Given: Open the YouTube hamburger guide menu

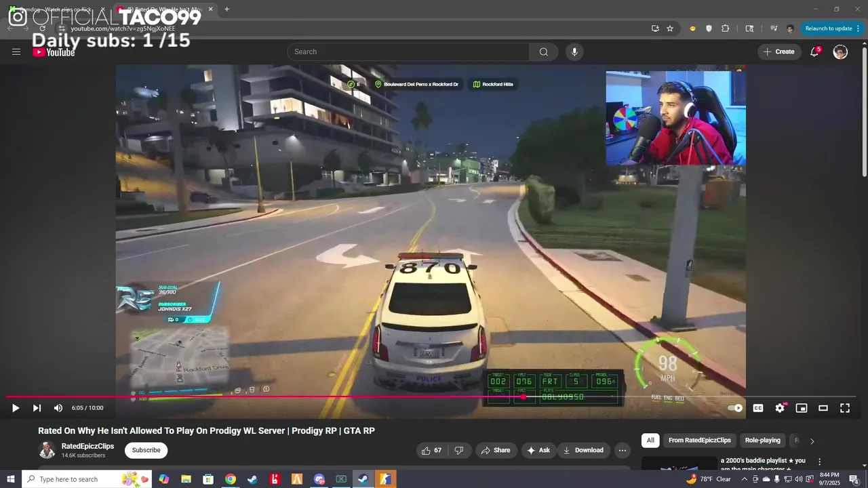Looking at the screenshot, I should coord(16,52).
